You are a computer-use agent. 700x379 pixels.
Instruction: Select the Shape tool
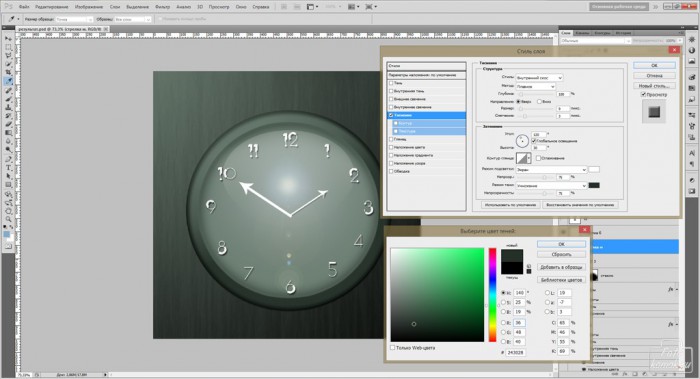pos(8,185)
